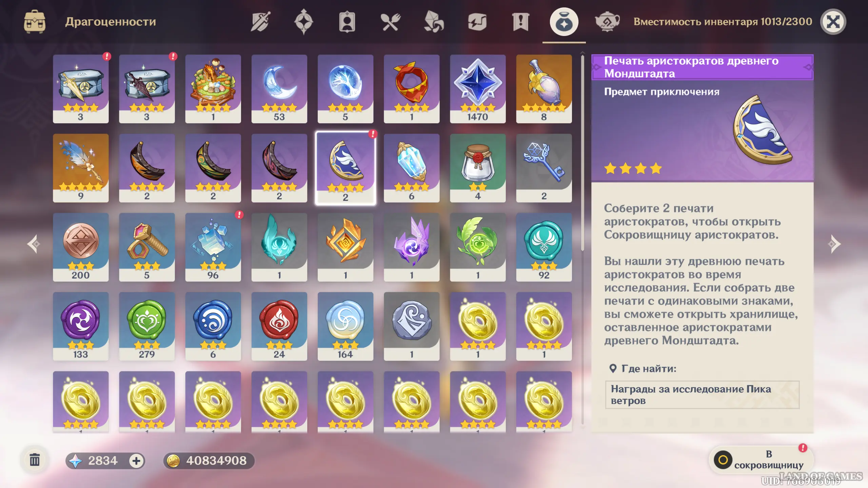Viewport: 868px width, 488px height.
Task: Open the Furnishings teapot tab
Action: tap(607, 22)
